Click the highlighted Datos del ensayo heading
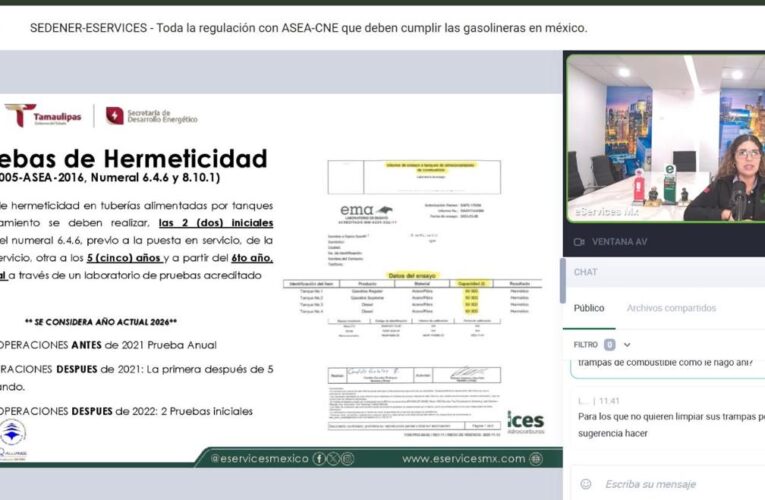The height and width of the screenshot is (500, 765). pyautogui.click(x=412, y=276)
